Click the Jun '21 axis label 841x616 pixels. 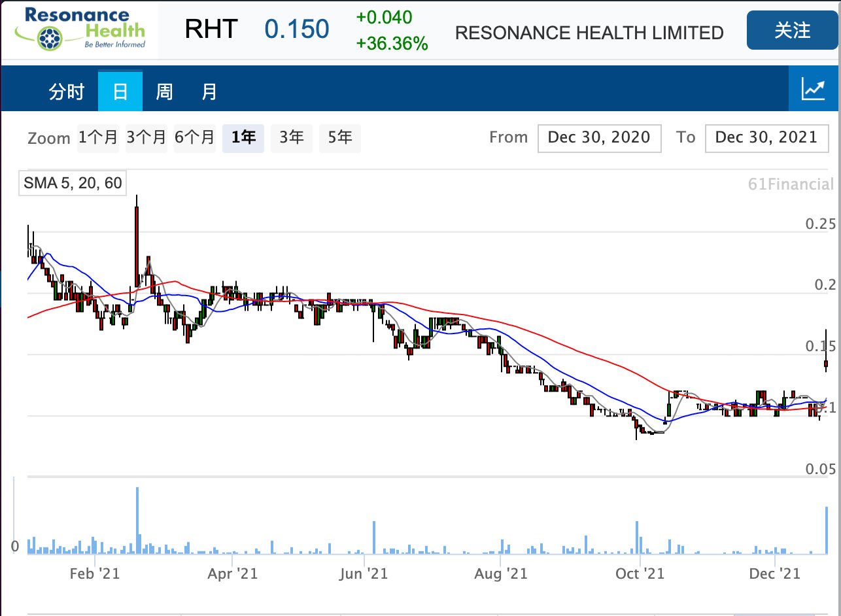tap(363, 574)
